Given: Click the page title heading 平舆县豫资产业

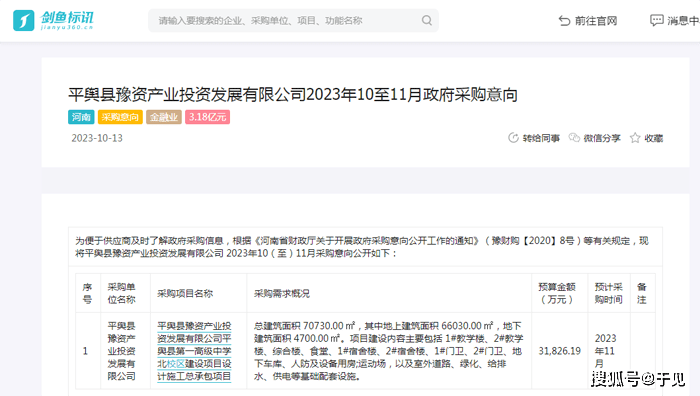Looking at the screenshot, I should pos(293,95).
